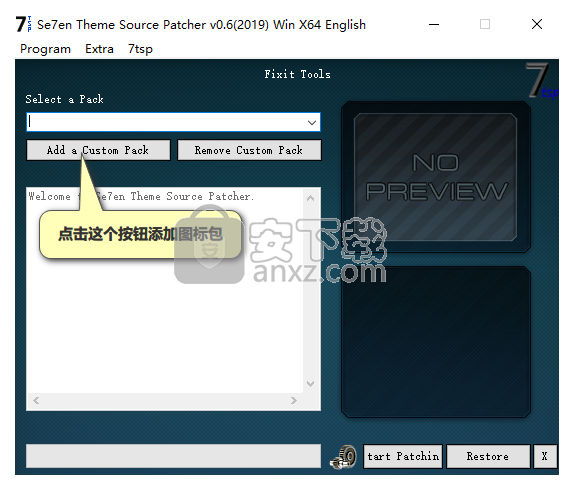Minimize the Se7en Theme Source Patcher window
The image size is (565, 491).
[434, 24]
